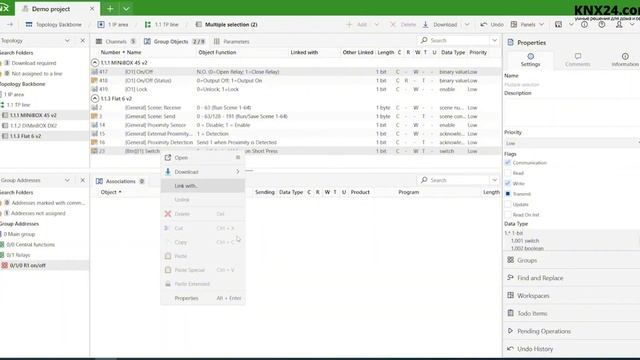Click the workspace layout icon right of Panels
Image resolution: width=640 pixels, height=360 pixels.
pyautogui.click(x=558, y=24)
